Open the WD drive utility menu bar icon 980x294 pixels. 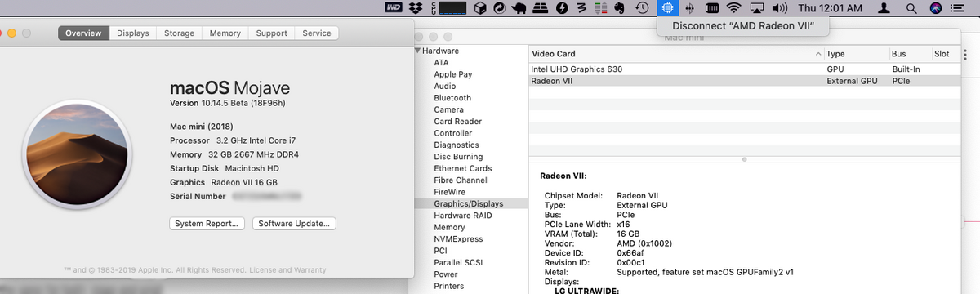click(394, 8)
